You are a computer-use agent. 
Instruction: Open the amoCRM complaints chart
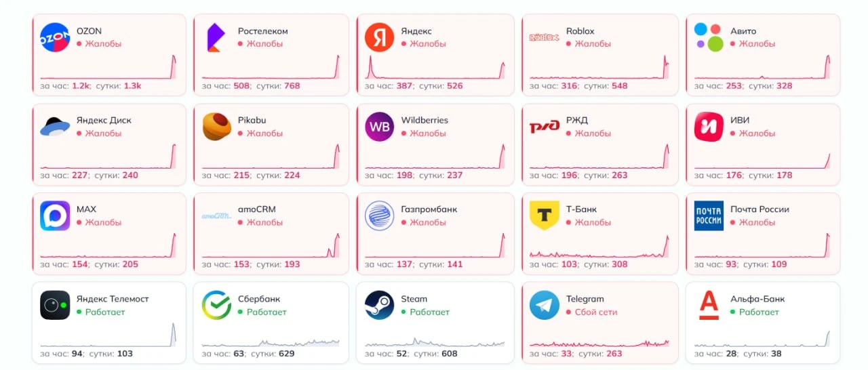pos(271,245)
